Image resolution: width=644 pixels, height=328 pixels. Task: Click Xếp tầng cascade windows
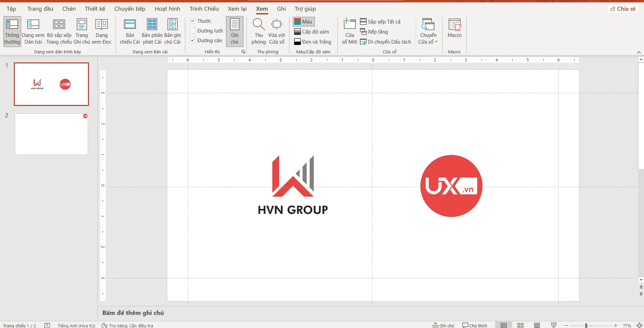[x=374, y=32]
